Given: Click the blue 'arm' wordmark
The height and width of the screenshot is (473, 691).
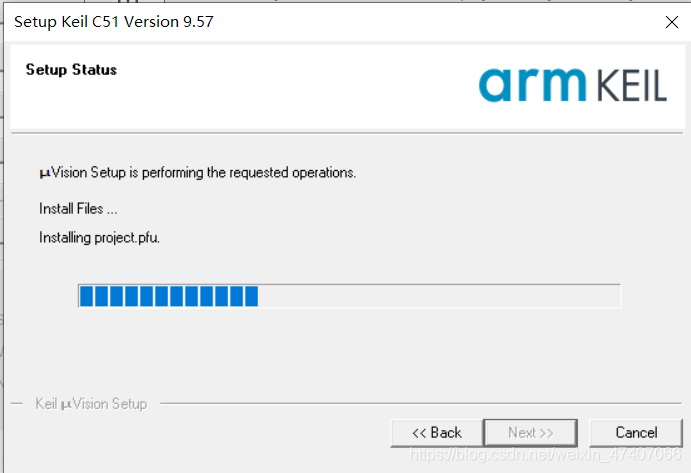Looking at the screenshot, I should pos(532,85).
